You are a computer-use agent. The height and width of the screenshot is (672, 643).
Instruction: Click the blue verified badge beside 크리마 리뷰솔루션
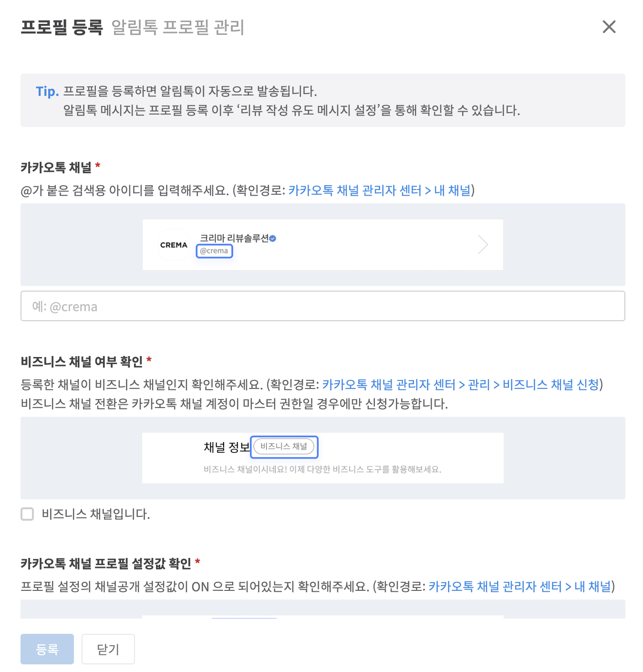coord(273,238)
